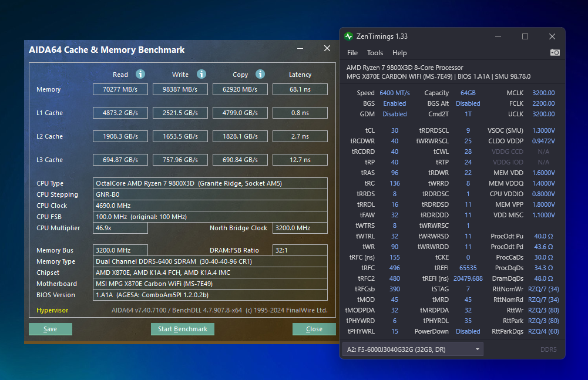Take screenshot with ZenTimings camera icon
The width and height of the screenshot is (588, 380).
555,52
